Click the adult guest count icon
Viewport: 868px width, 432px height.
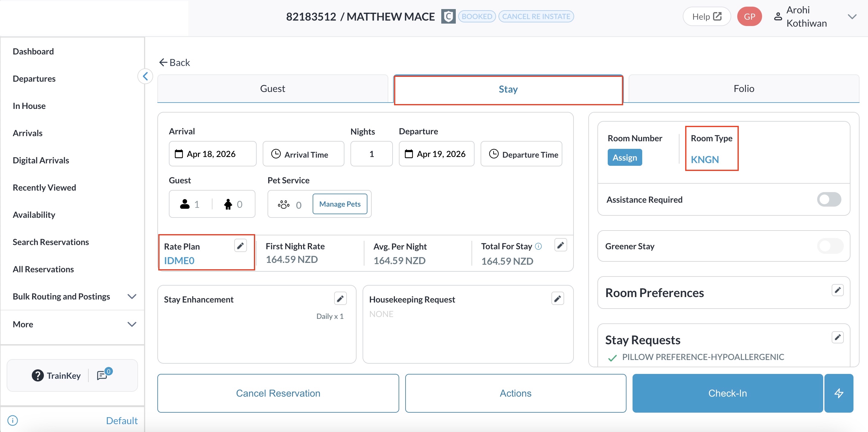click(x=185, y=204)
